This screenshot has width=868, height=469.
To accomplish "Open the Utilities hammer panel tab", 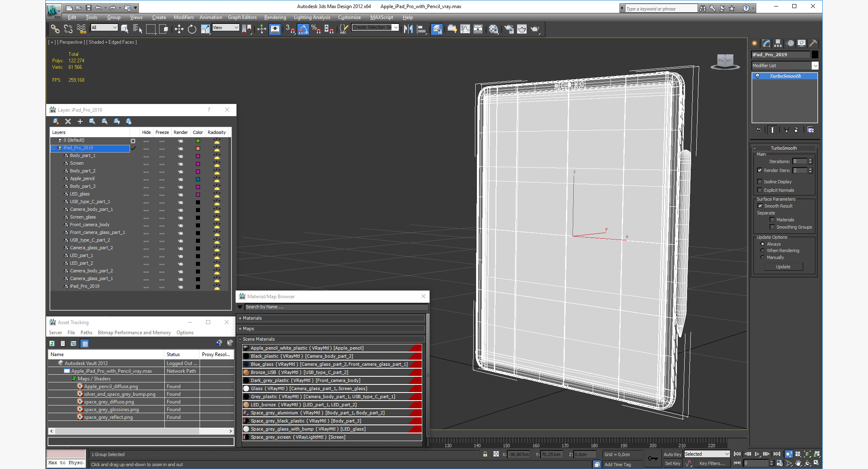I will (x=813, y=43).
